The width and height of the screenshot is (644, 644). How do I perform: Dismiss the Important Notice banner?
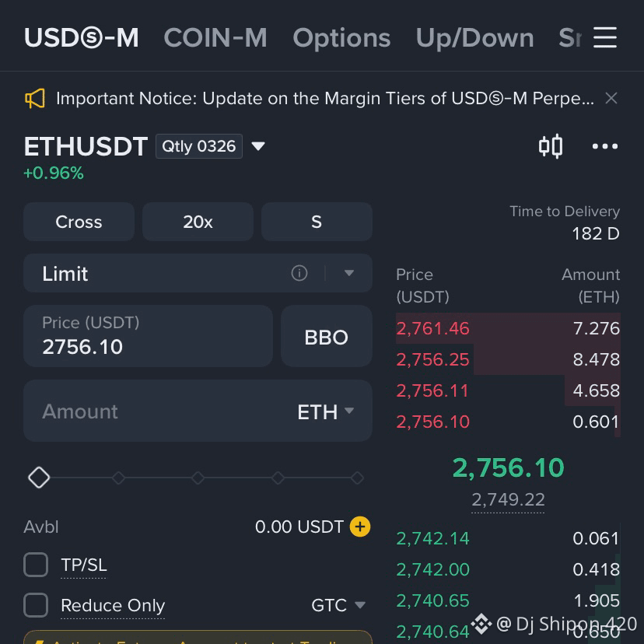tap(611, 98)
